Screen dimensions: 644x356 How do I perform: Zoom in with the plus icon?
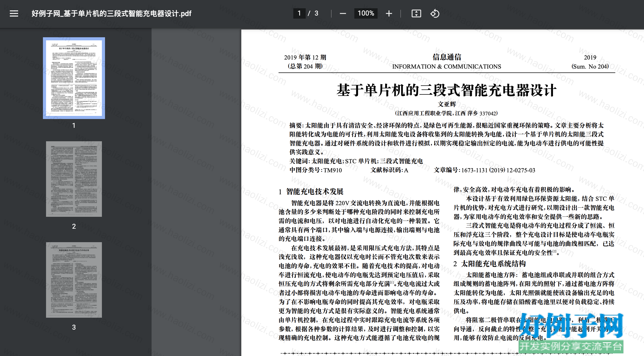[x=389, y=13]
